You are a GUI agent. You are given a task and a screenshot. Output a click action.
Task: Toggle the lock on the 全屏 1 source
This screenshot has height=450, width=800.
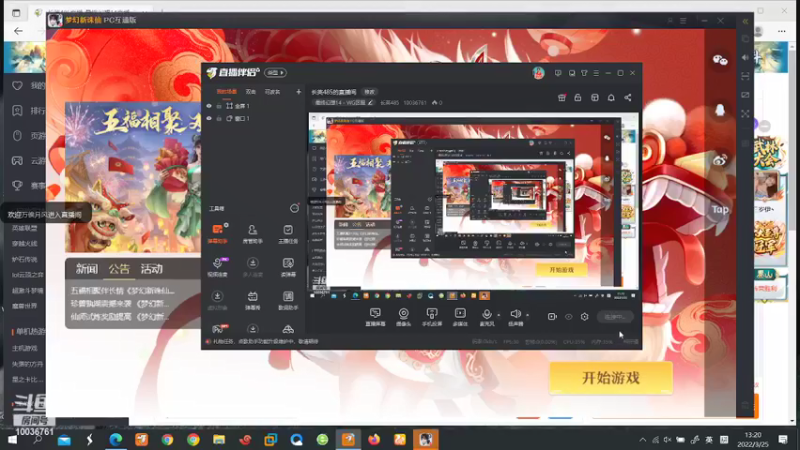219,106
